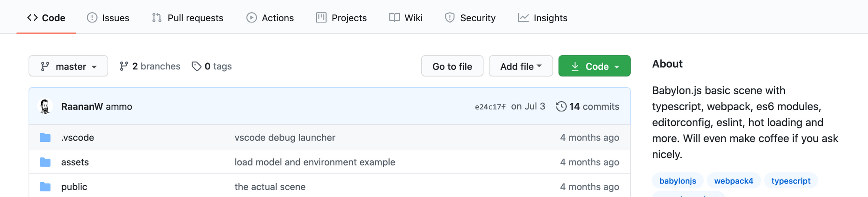Click the .vscode folder icon
This screenshot has width=868, height=197.
(x=45, y=138)
